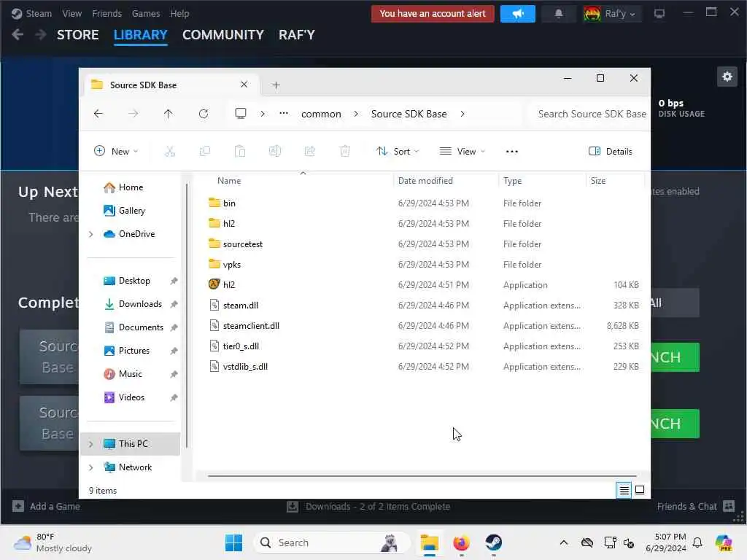
Task: Open Raf'y account dropdown in Steam
Action: [x=612, y=14]
